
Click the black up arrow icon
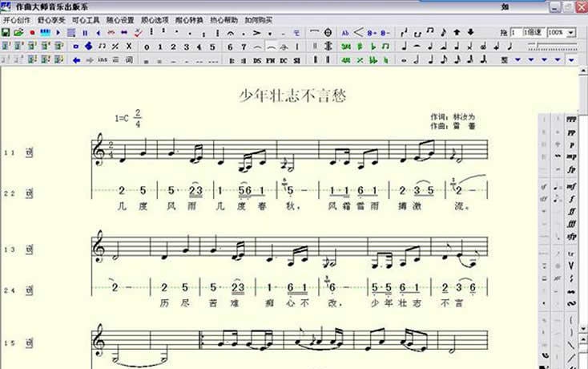(457, 32)
